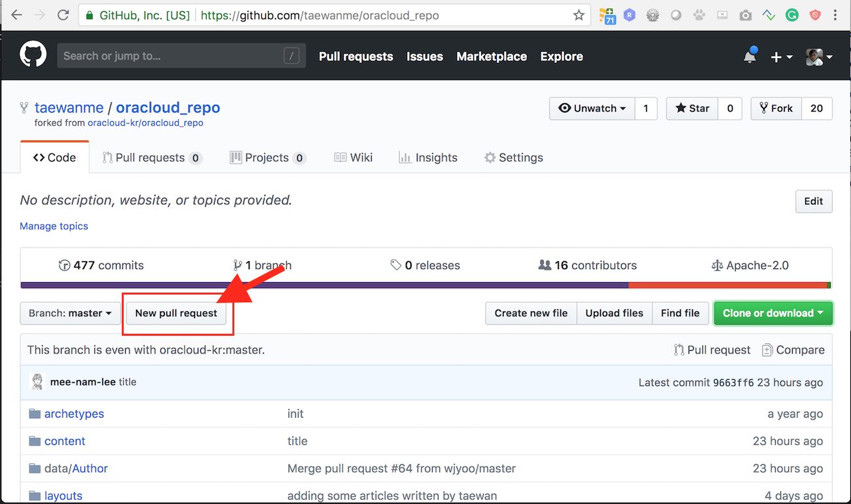The height and width of the screenshot is (504, 851).
Task: Bookmark page with the star icon
Action: (579, 15)
